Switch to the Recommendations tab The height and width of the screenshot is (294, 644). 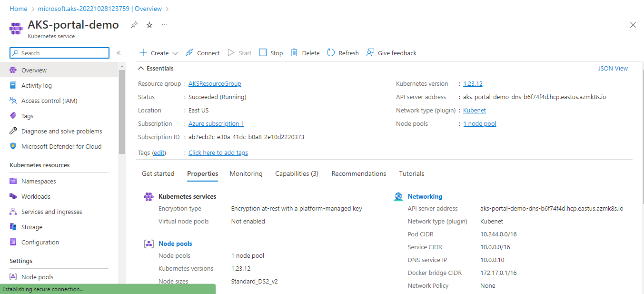359,174
